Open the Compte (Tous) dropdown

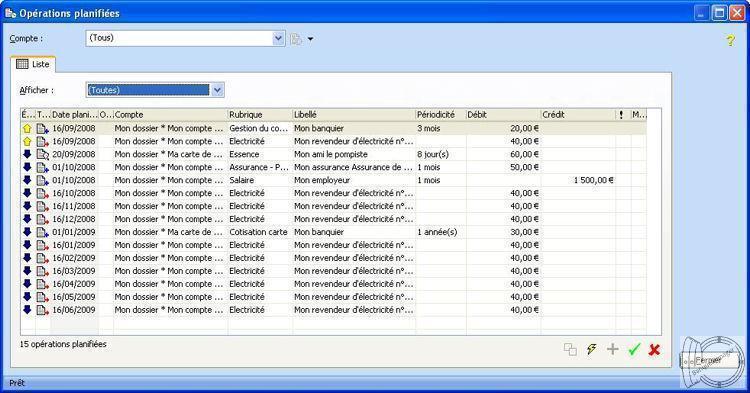click(278, 38)
